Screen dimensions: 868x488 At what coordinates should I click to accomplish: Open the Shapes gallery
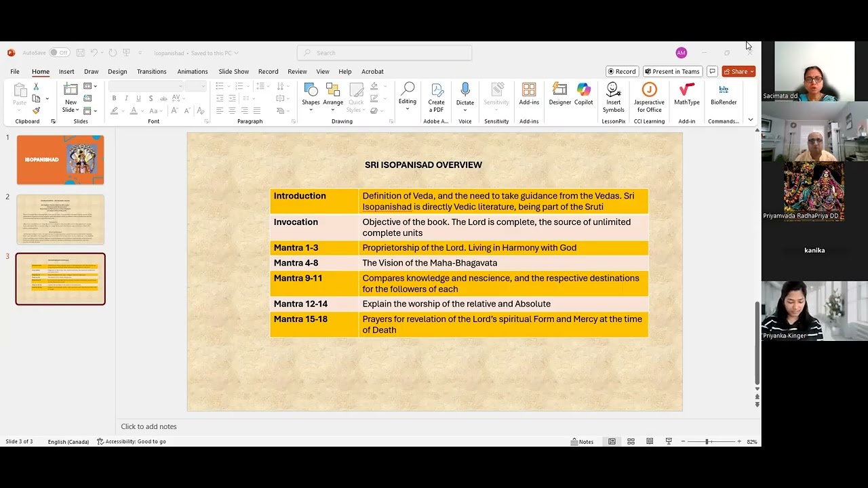pos(311,98)
